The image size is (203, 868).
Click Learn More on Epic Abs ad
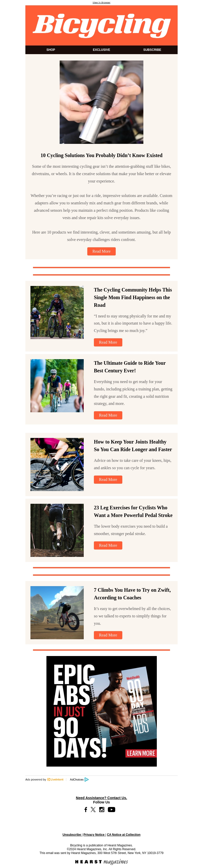click(x=141, y=753)
